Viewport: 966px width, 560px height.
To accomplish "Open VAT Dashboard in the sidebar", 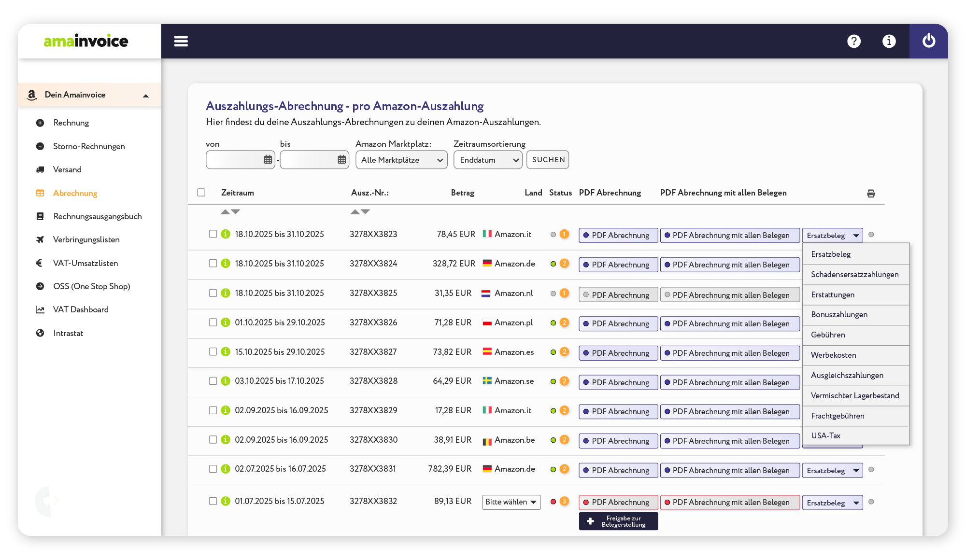I will coord(81,309).
